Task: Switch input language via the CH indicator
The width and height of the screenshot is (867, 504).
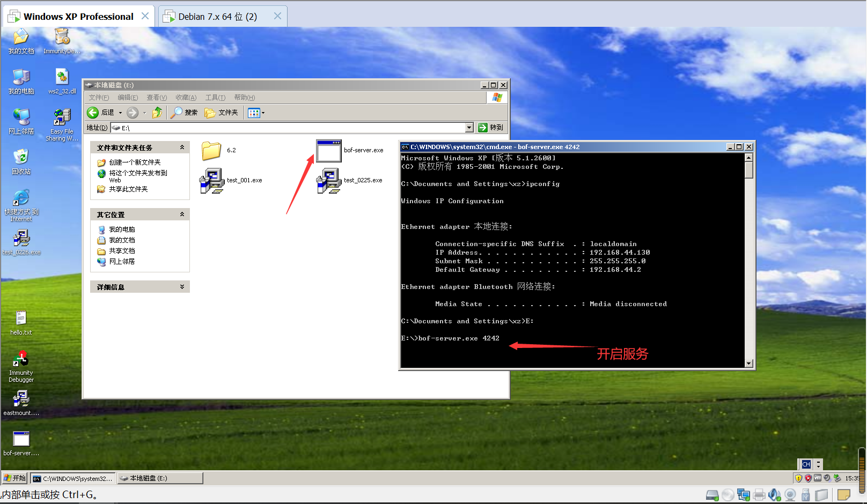Action: 806,464
